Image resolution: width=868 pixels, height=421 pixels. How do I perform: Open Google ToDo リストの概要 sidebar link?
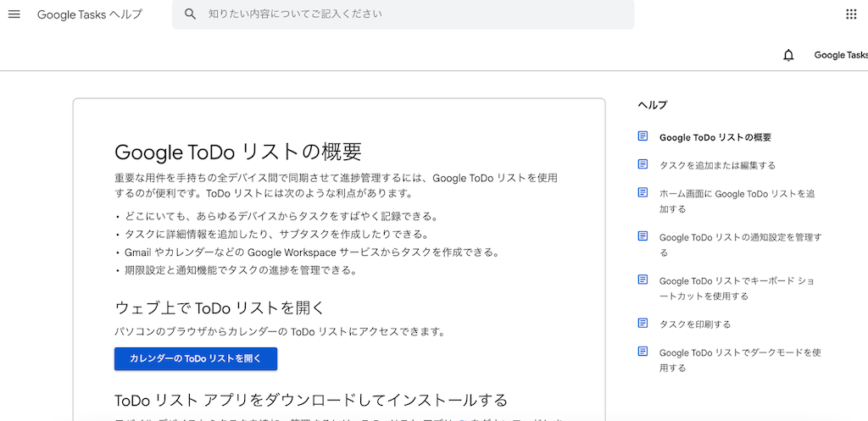715,137
